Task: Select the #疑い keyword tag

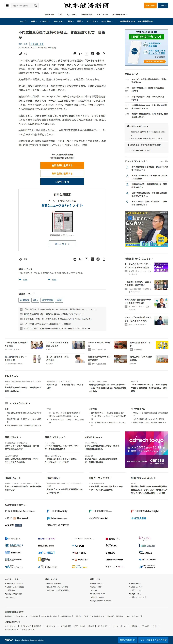Action: click(x=35, y=300)
